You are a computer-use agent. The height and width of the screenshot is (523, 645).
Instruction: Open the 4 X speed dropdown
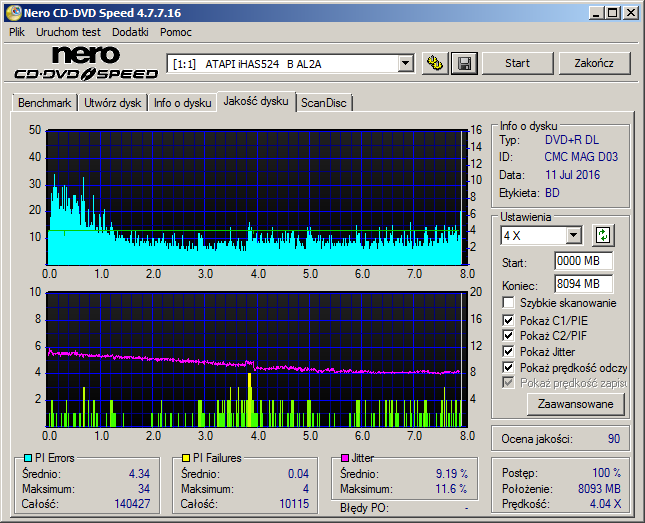tap(573, 235)
